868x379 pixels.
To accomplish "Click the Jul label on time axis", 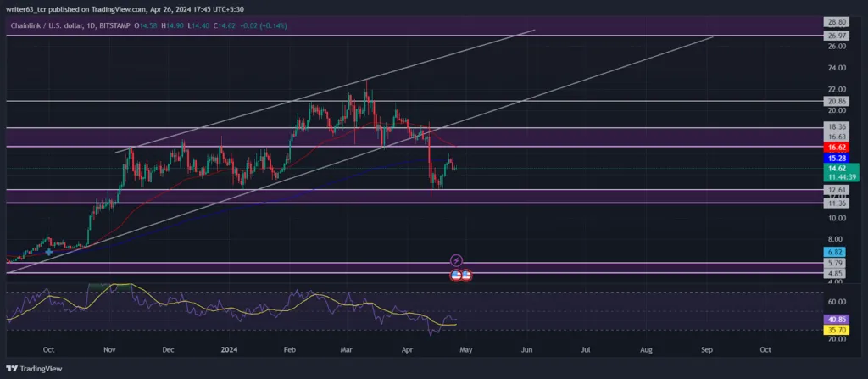I will click(x=586, y=350).
